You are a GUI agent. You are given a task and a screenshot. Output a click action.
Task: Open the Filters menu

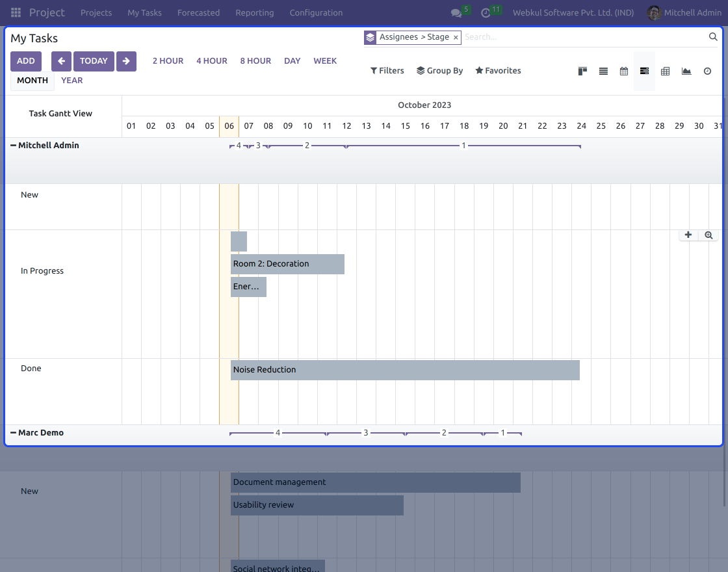point(387,70)
